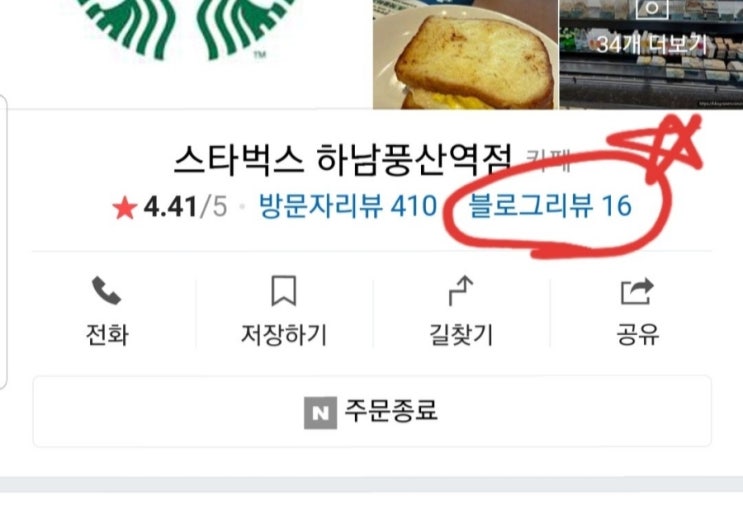Select the 저장하기 label
Image resolution: width=743 pixels, height=505 pixels.
tap(284, 334)
